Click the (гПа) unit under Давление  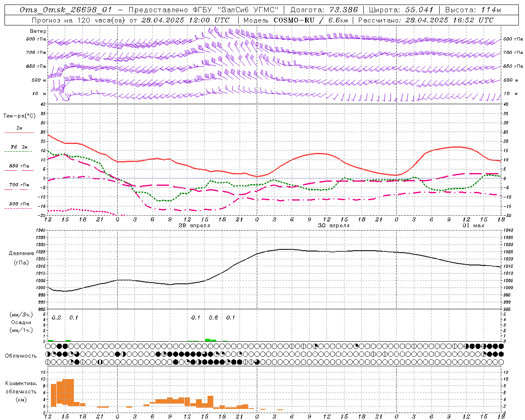point(21,263)
